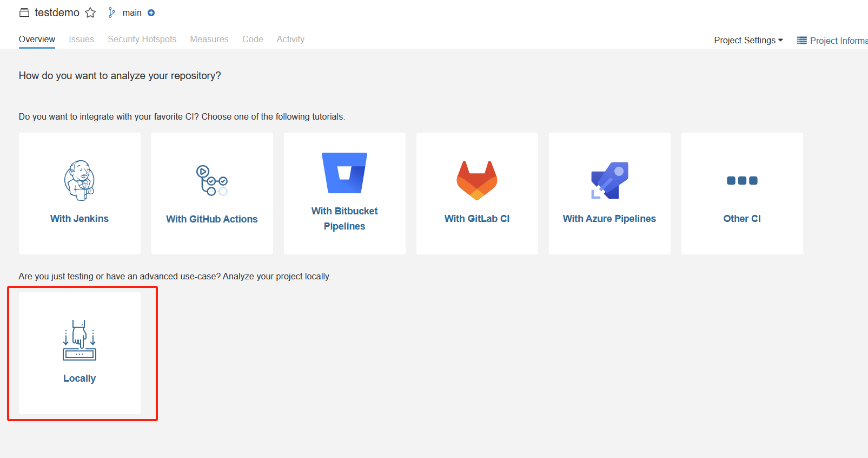Open the Project Settings dropdown
This screenshot has height=458, width=868.
coord(748,40)
